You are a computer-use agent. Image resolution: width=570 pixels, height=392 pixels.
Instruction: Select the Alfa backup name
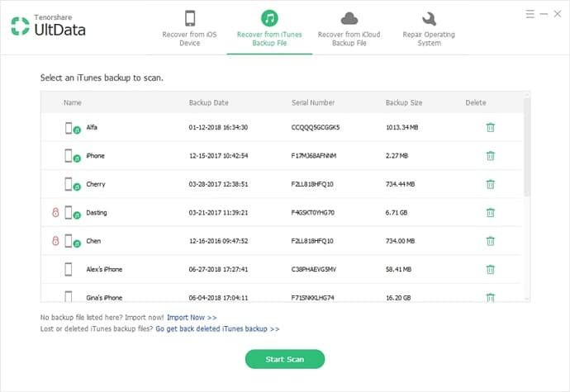(92, 128)
